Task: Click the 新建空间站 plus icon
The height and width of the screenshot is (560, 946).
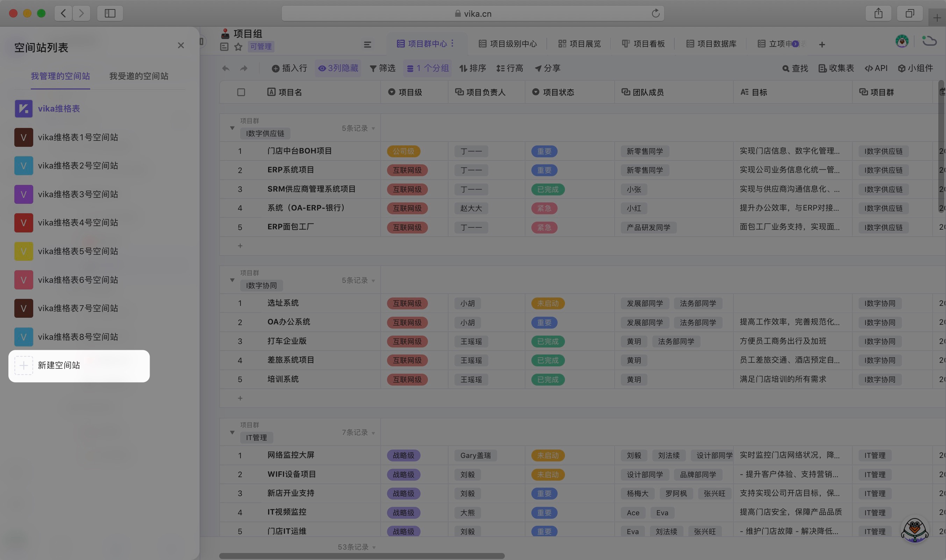Action: 24,365
